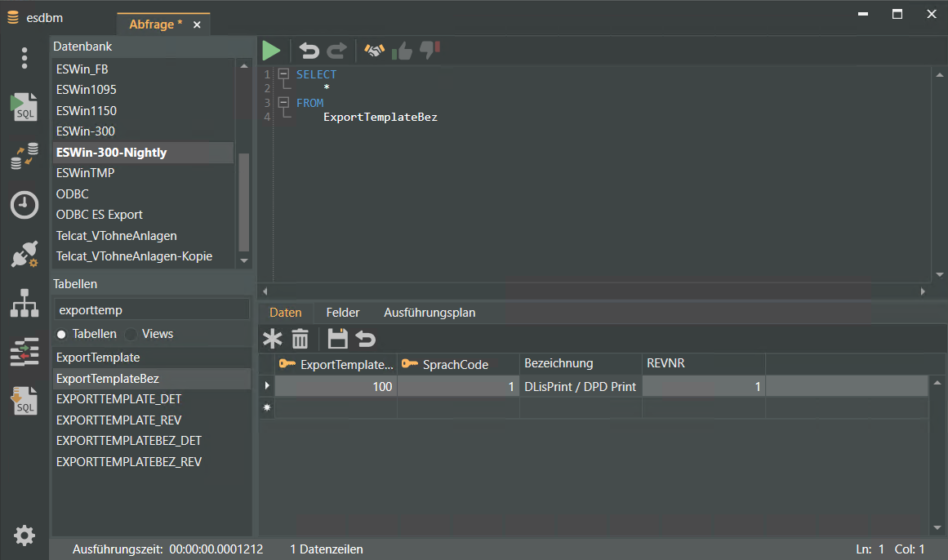Select the ESWinTMP database
This screenshot has width=948, height=560.
click(x=86, y=173)
